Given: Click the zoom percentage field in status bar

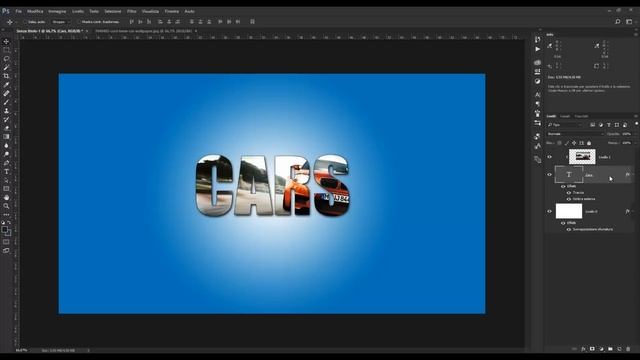Looking at the screenshot, I should 22,350.
